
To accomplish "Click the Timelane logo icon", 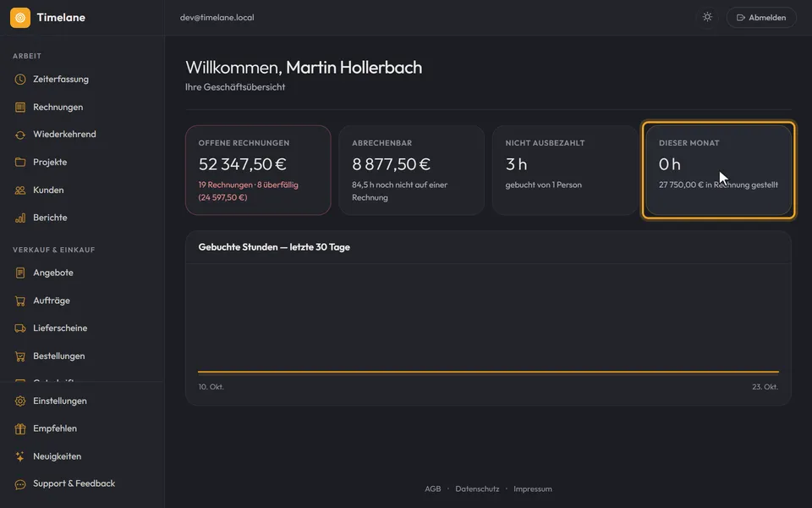I will (x=20, y=18).
